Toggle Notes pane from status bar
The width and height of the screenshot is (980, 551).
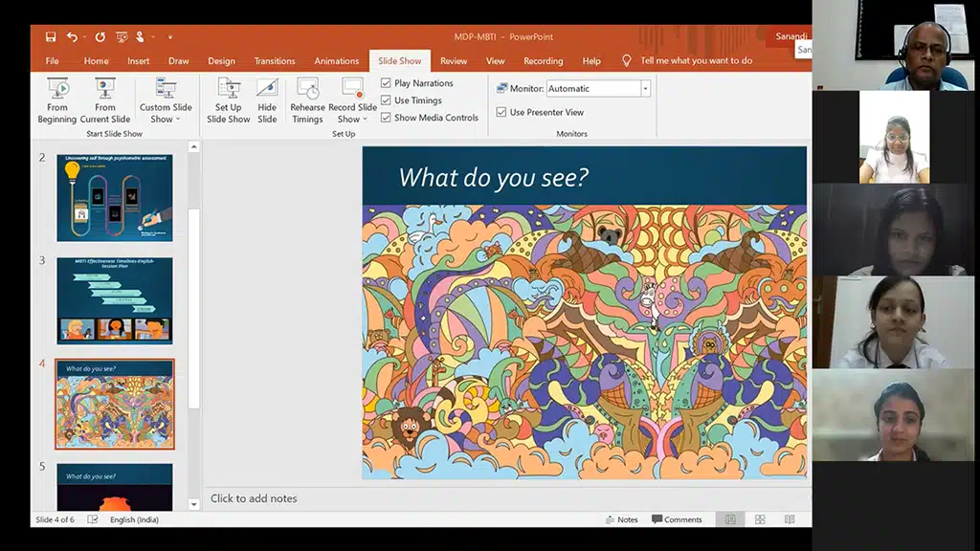coord(621,519)
